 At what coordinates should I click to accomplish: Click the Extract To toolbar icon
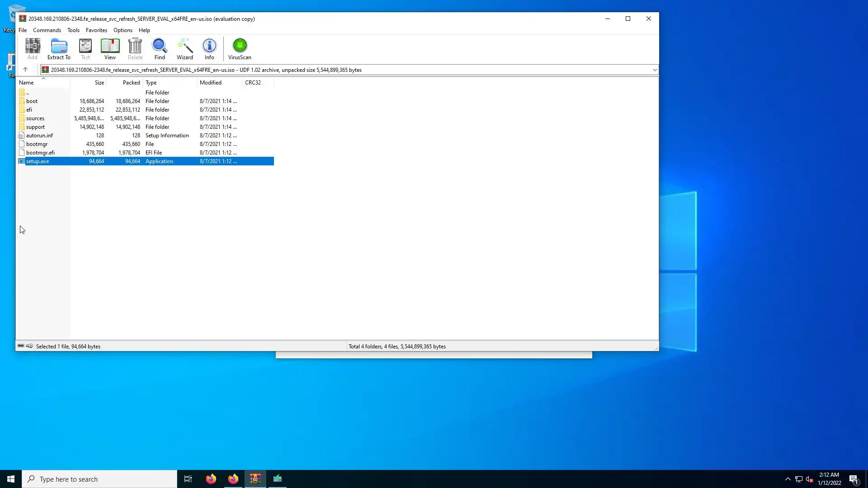(59, 49)
